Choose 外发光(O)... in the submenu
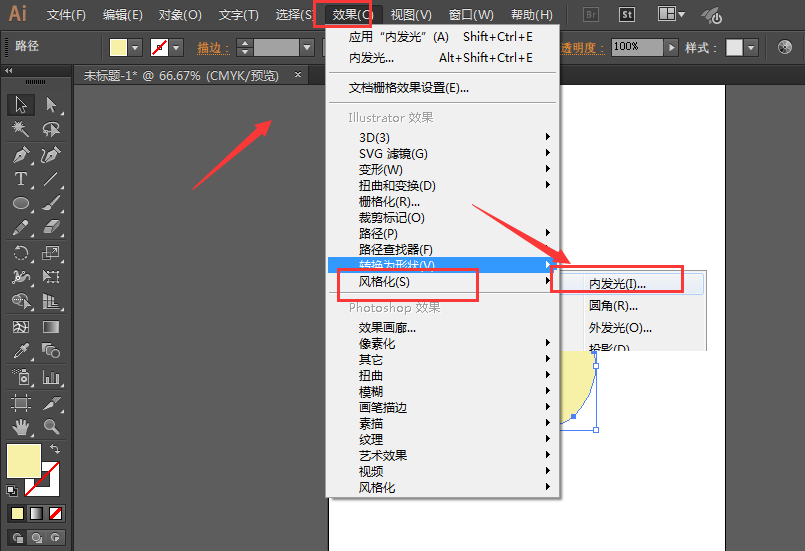The height and width of the screenshot is (551, 805). pyautogui.click(x=630, y=328)
